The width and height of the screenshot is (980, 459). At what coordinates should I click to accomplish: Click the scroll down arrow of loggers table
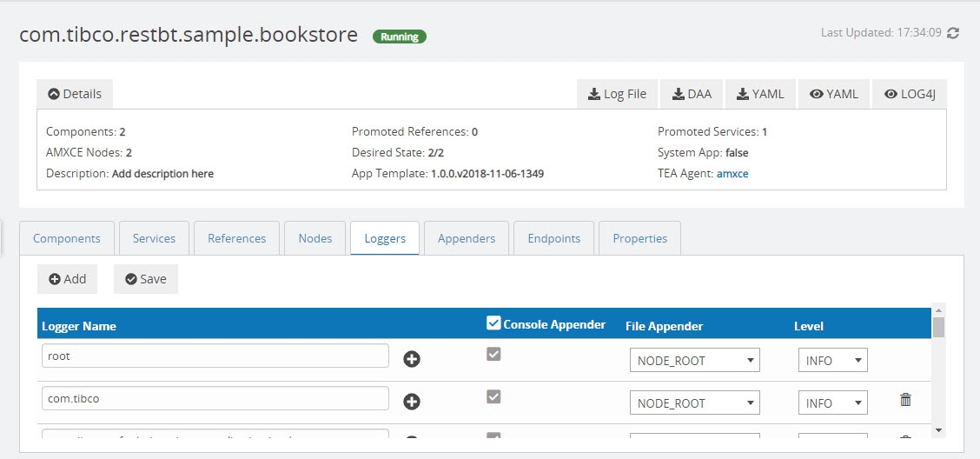937,429
